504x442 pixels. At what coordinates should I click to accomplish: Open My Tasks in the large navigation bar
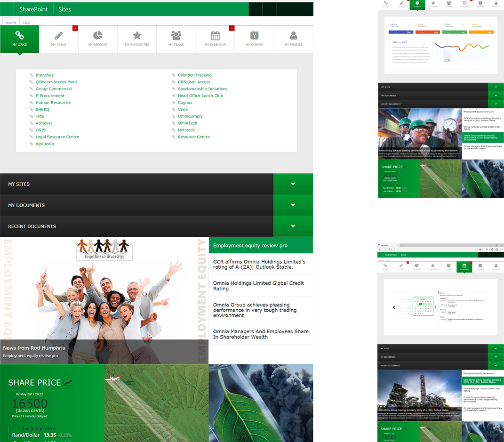pyautogui.click(x=59, y=38)
